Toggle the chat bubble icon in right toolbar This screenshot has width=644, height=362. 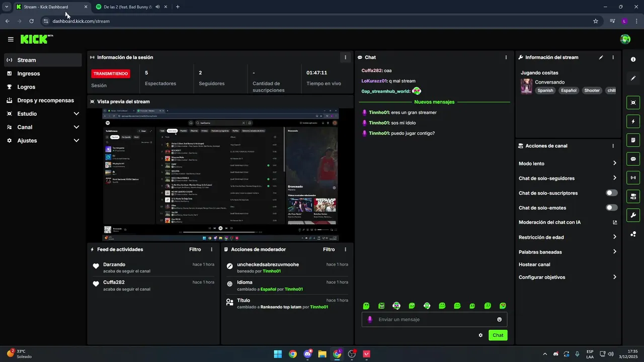(633, 159)
